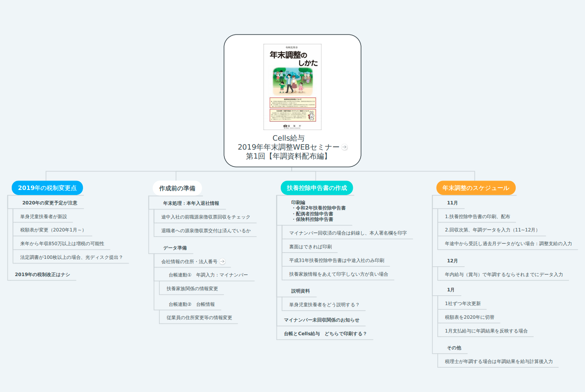Click 途中入社の前職源泉徴収票回収をチェック node
The image size is (585, 392).
[206, 217]
